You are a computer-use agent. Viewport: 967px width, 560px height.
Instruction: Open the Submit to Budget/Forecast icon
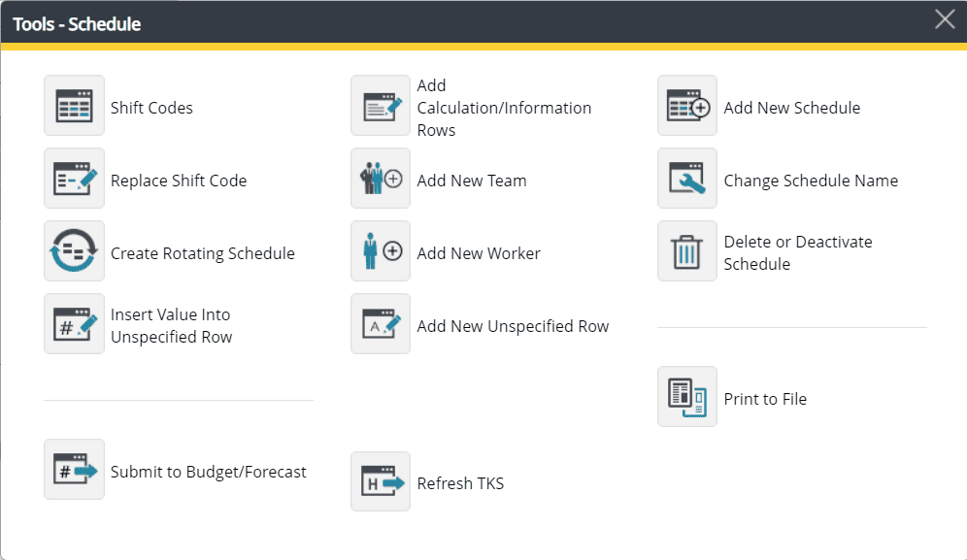click(74, 470)
